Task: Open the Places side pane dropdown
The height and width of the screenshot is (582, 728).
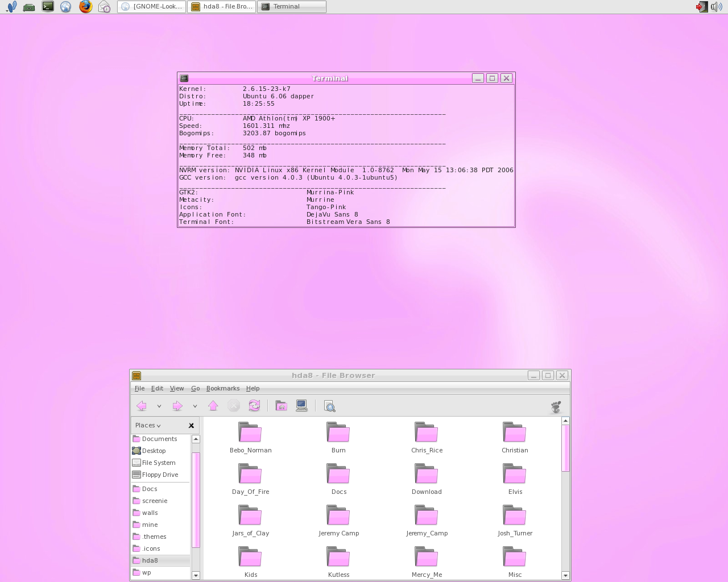Action: click(148, 425)
